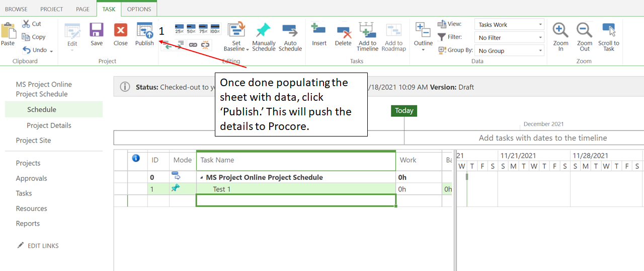The image size is (644, 271).
Task: Open the View dropdown showing Tasks Work
Action: (x=509, y=25)
